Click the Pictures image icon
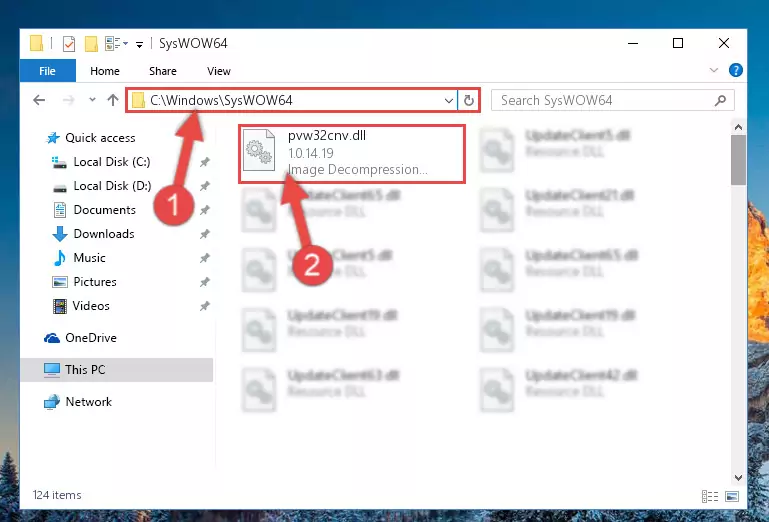Screen dimensions: 769x522 coord(60,282)
